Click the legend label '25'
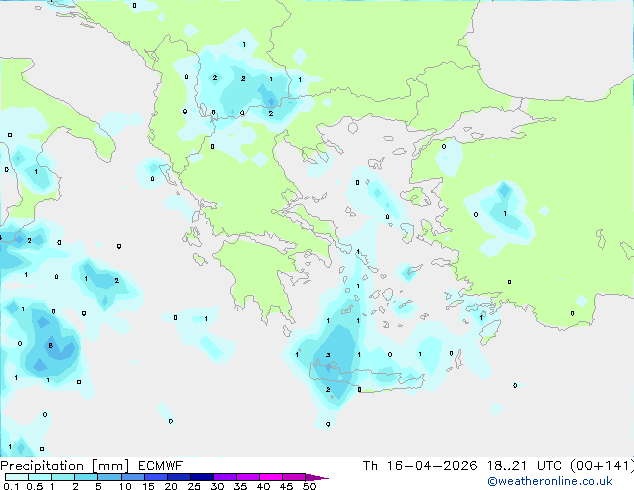Viewport: 634px width, 490px height. pos(194,486)
